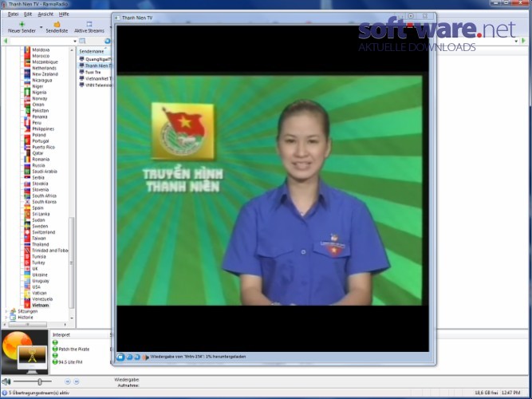
Task: Select the Thanh Nien station row
Action: coord(95,65)
